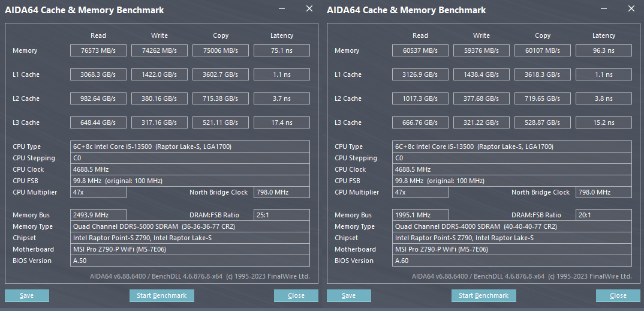This screenshot has width=644, height=311.
Task: Minimize the right AIDA64 window
Action: [604, 9]
